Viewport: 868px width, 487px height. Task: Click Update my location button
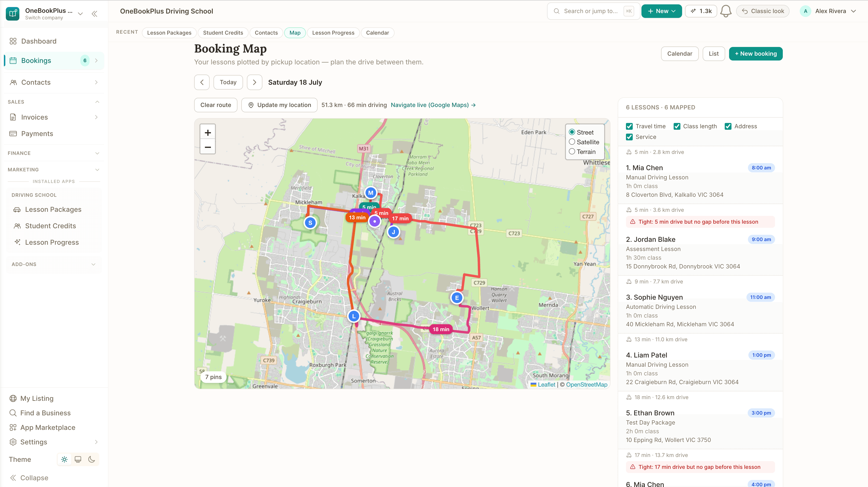(x=279, y=105)
